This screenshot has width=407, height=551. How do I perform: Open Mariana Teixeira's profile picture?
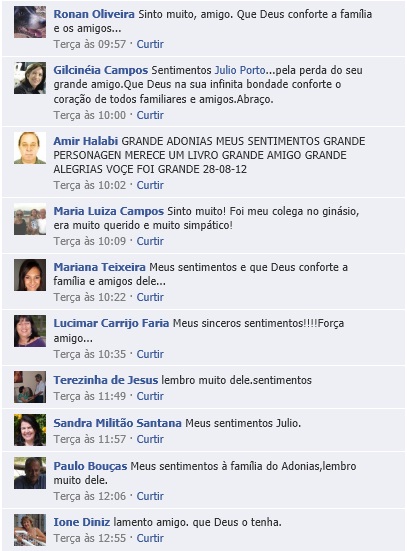(x=30, y=275)
